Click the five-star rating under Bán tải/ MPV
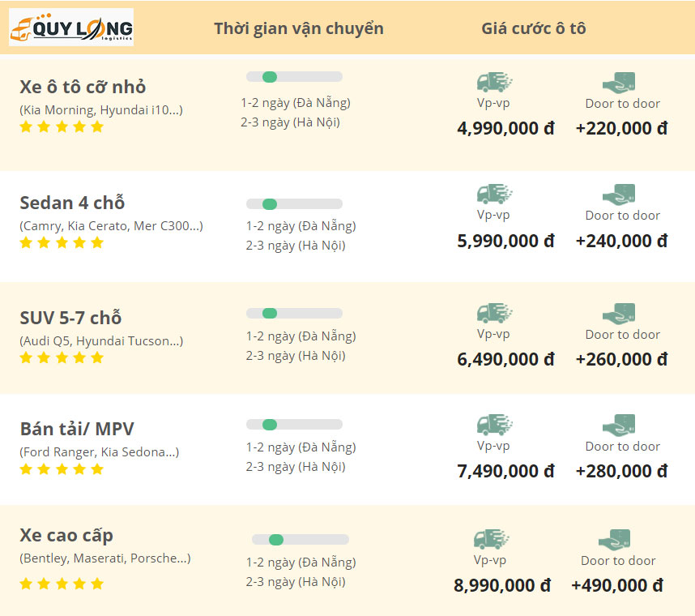 (x=62, y=469)
